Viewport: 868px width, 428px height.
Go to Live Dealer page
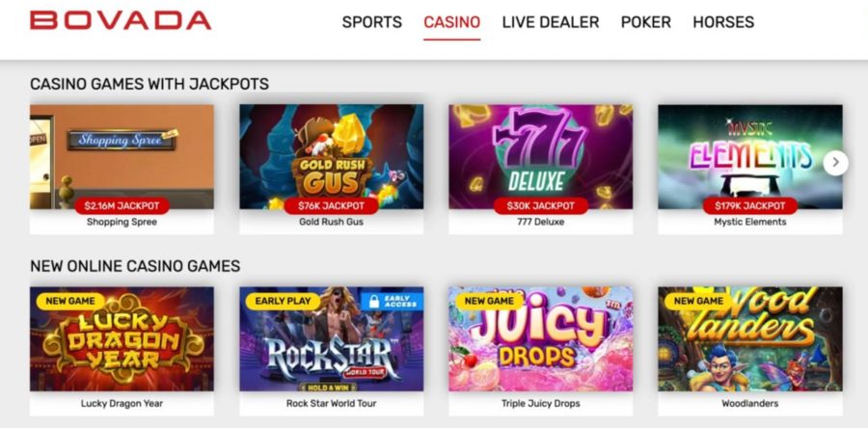(x=551, y=22)
